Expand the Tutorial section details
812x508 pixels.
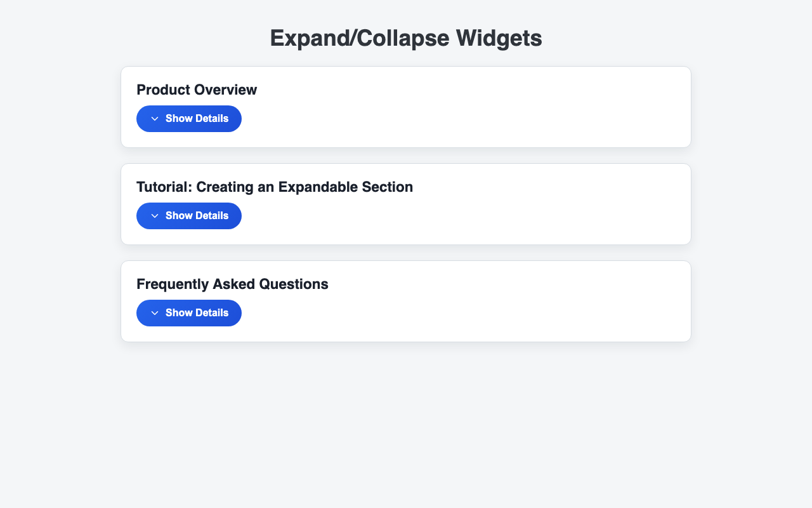[189, 216]
